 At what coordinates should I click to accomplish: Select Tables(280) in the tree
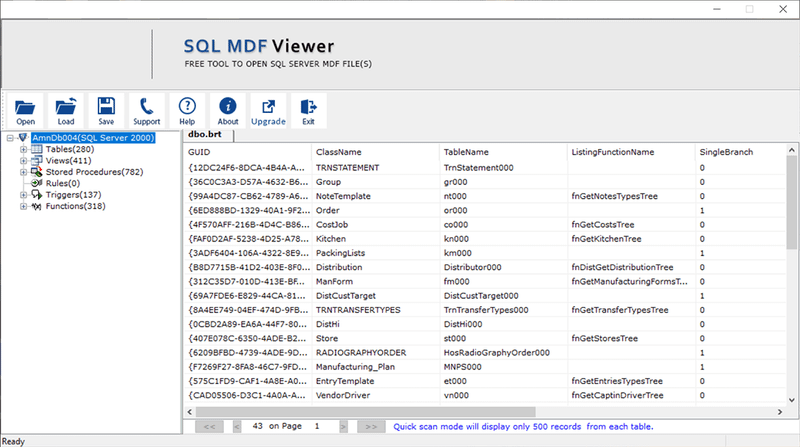click(x=70, y=149)
